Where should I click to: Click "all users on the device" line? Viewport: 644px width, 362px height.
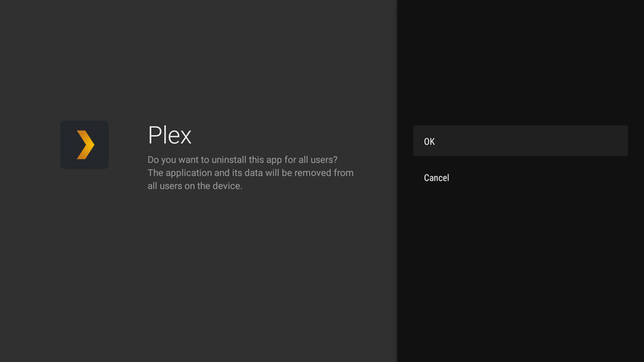point(195,186)
